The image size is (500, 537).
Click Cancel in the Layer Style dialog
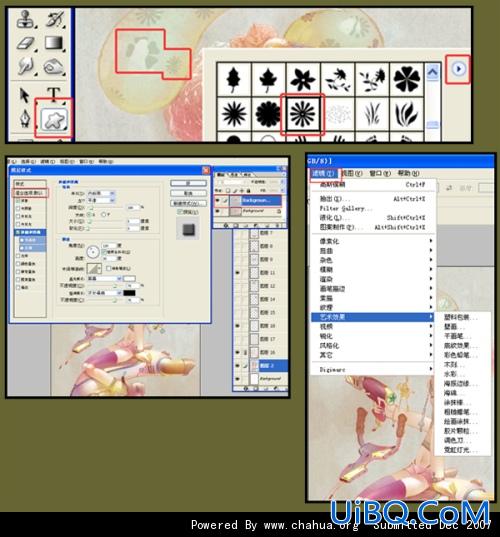click(x=188, y=193)
